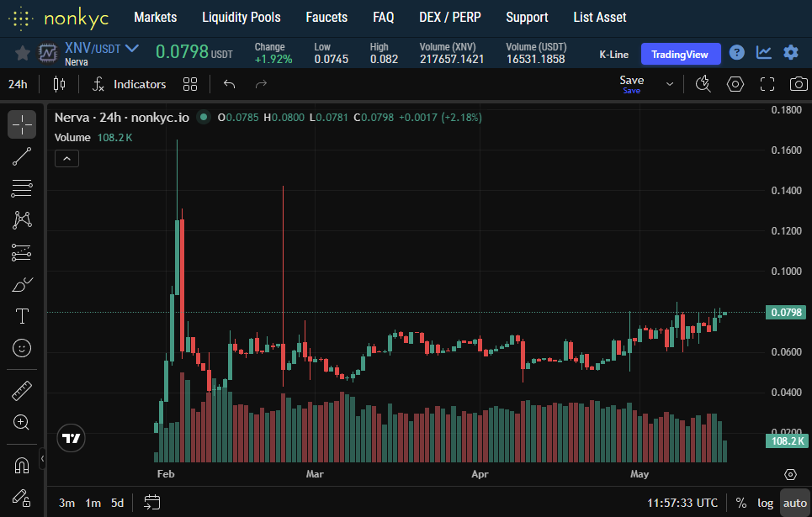This screenshot has height=517, width=812.
Task: Click the +1.92% change value
Action: pos(273,60)
